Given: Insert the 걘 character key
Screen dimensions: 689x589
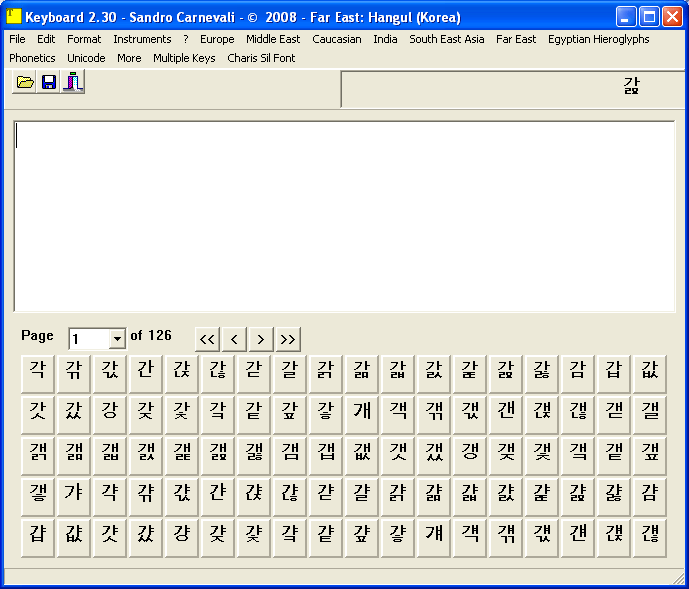Looking at the screenshot, I should [x=578, y=537].
